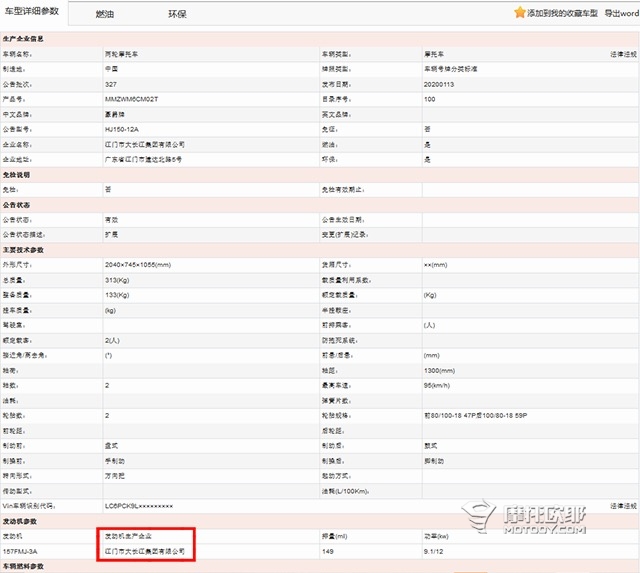Click the 免检说明 section header
The width and height of the screenshot is (640, 573).
point(16,175)
